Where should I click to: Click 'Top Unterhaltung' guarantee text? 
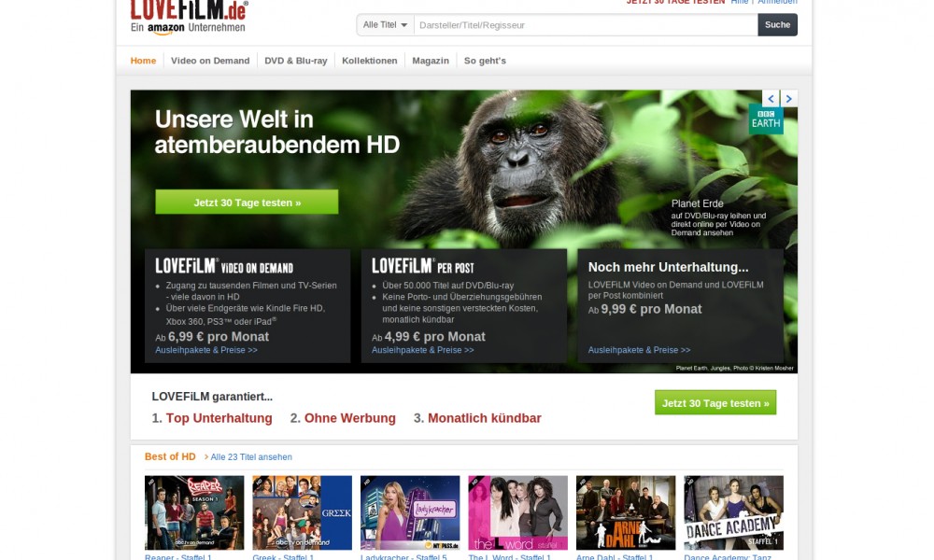click(219, 418)
